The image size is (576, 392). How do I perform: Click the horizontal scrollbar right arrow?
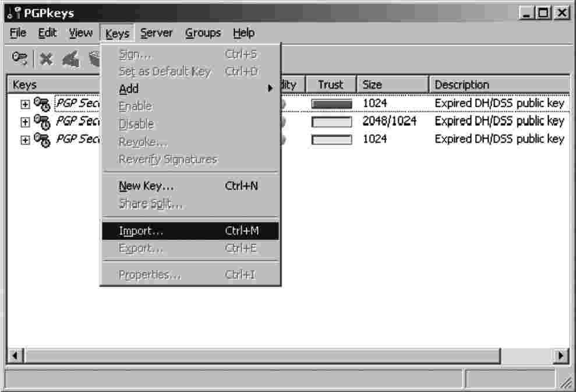coord(561,356)
